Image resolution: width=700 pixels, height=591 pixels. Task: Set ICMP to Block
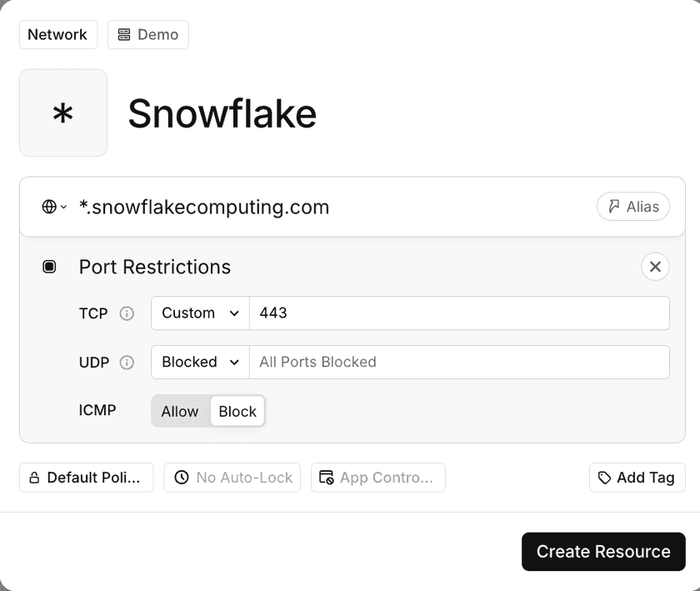pyautogui.click(x=237, y=411)
